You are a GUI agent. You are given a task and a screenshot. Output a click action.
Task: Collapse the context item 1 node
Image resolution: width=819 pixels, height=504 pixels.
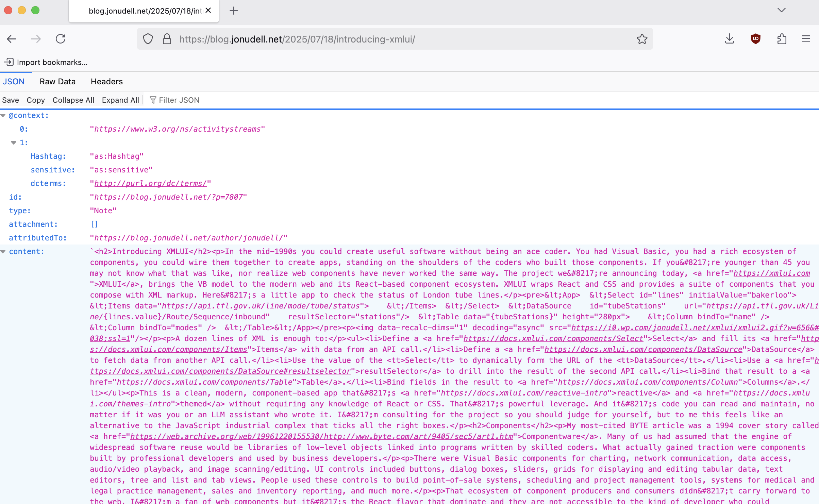(x=14, y=143)
